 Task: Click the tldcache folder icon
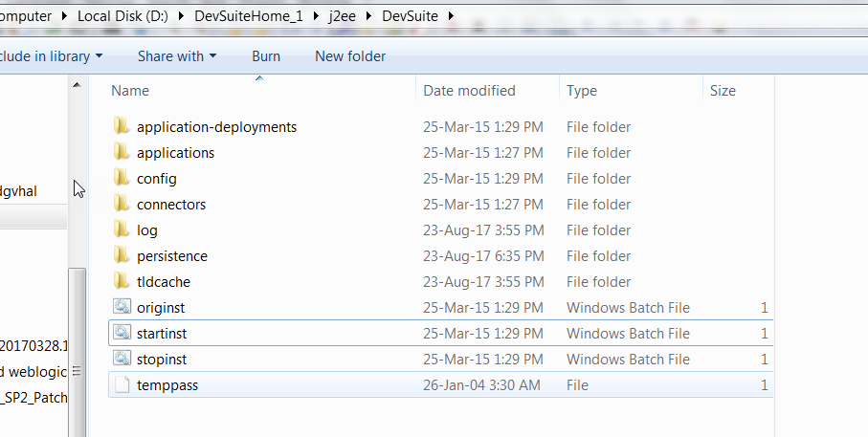pos(122,280)
